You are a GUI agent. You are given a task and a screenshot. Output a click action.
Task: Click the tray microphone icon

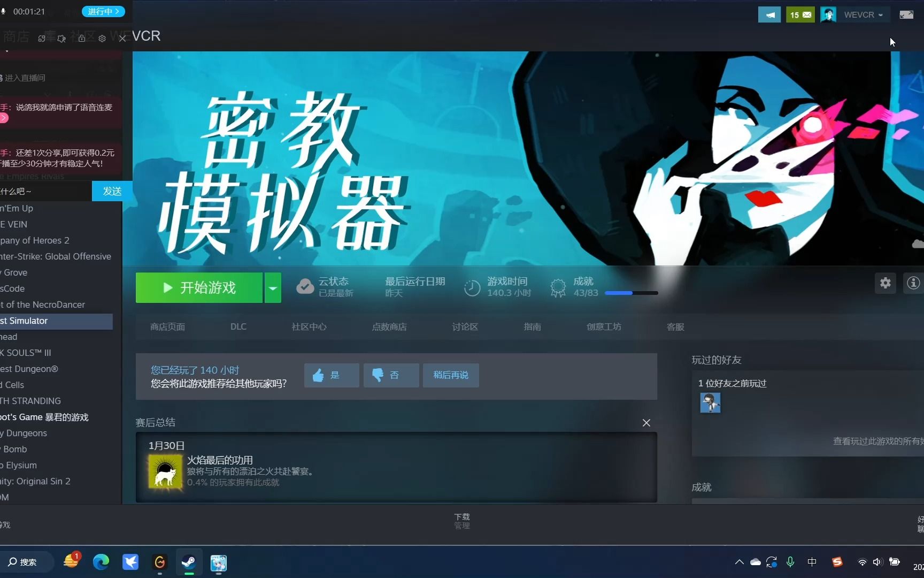[790, 562]
